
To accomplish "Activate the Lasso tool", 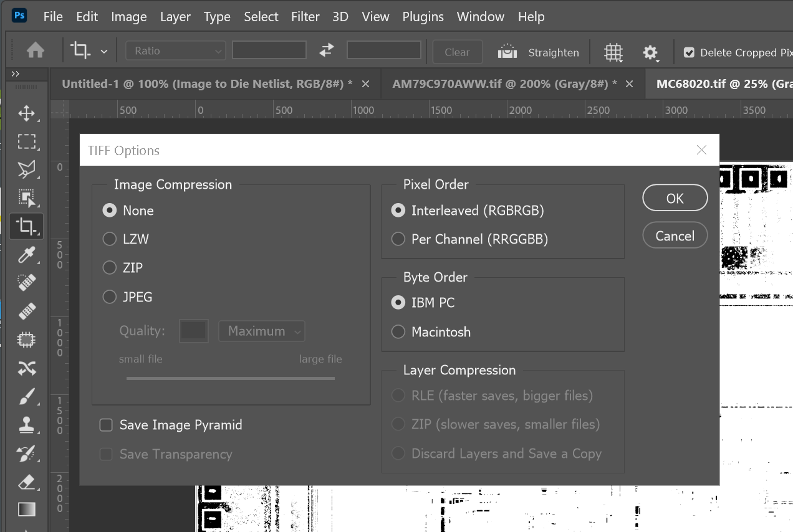I will (26, 169).
